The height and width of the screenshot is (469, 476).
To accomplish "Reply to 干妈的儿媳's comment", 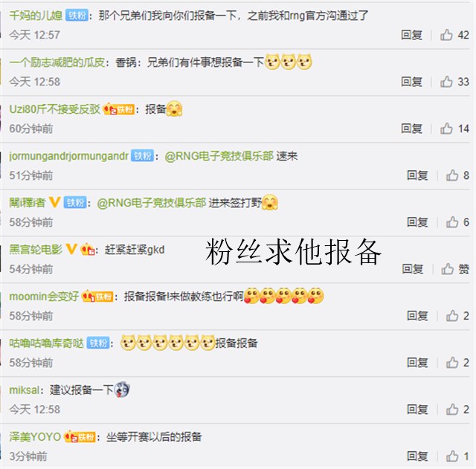I will coord(411,35).
